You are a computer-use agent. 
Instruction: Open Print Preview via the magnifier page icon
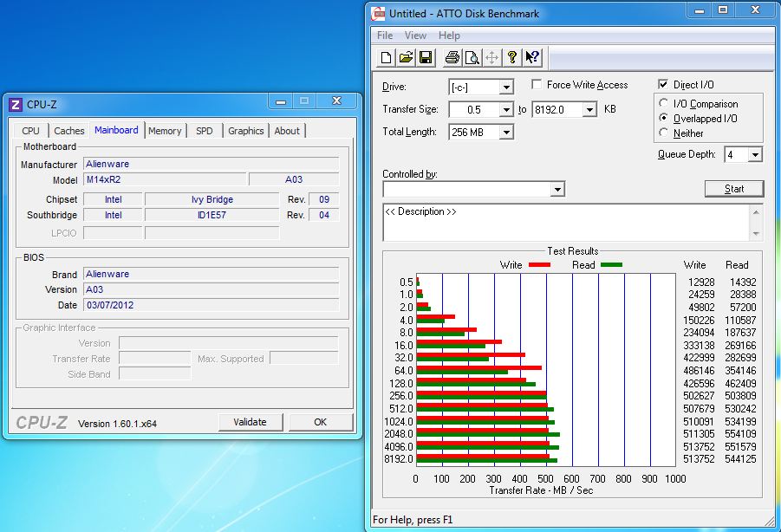[x=472, y=58]
